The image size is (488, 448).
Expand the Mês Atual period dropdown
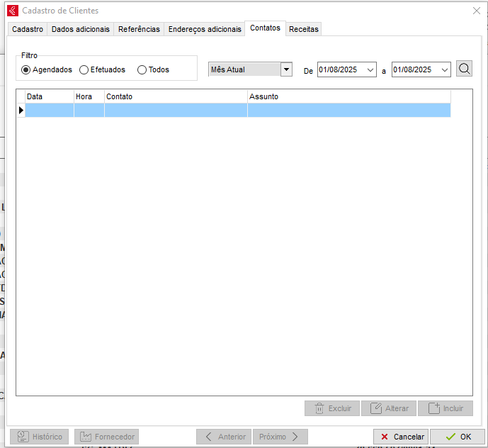(286, 69)
